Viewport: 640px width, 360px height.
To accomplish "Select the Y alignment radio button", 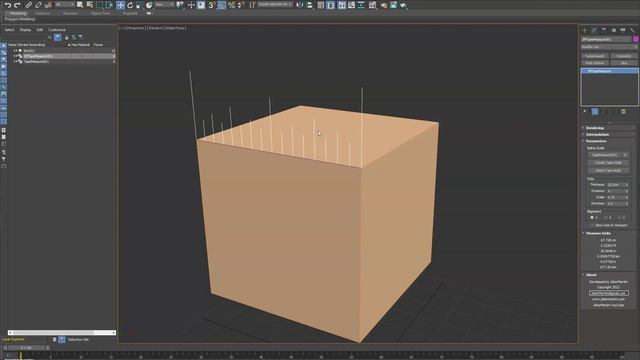I will tap(606, 218).
